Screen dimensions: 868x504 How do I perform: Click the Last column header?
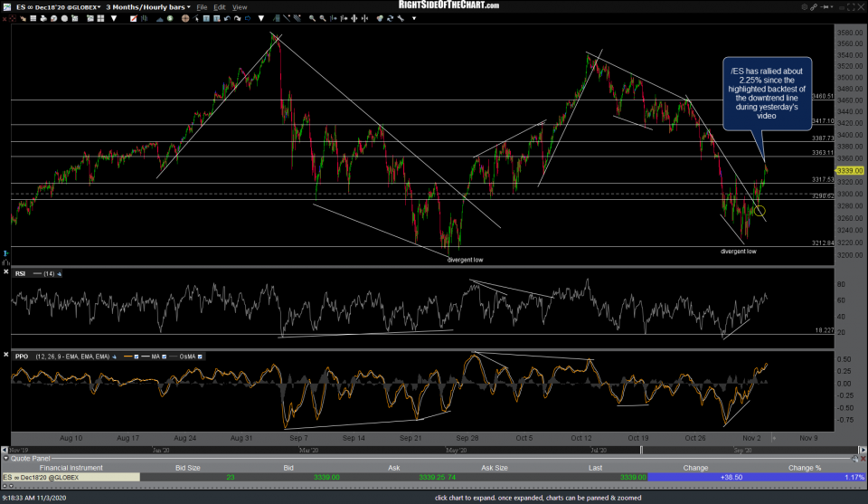point(595,468)
